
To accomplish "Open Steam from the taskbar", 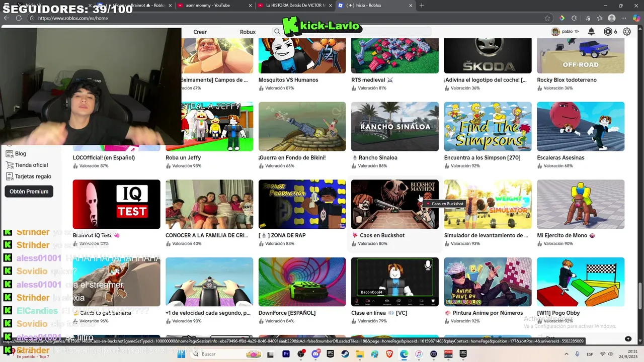I will [x=345, y=354].
